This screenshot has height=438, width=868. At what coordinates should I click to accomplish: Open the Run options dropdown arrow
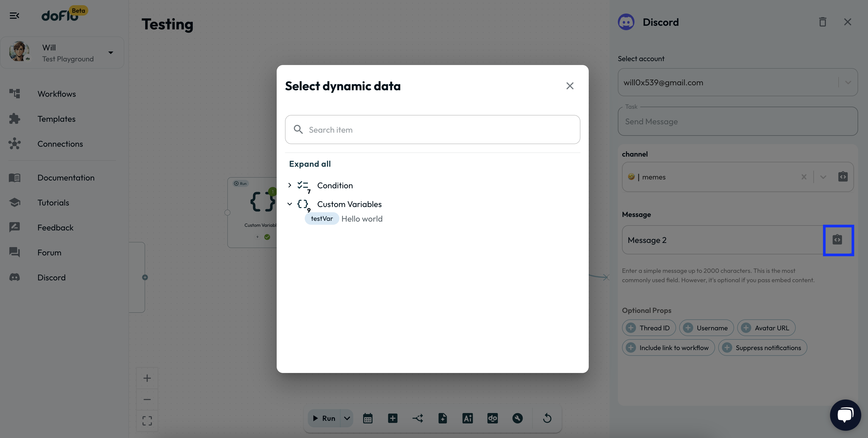[347, 418]
